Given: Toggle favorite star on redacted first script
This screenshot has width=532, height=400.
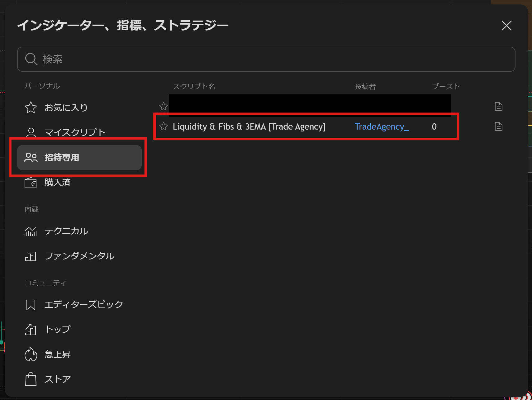Looking at the screenshot, I should [164, 107].
